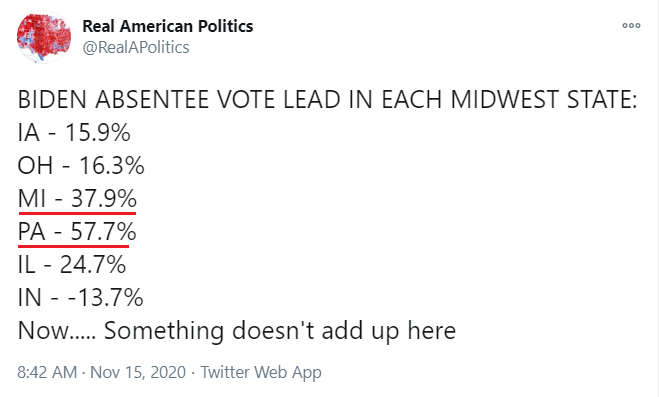
Task: Visit the @RealAPolitics handle link
Action: pos(136,47)
